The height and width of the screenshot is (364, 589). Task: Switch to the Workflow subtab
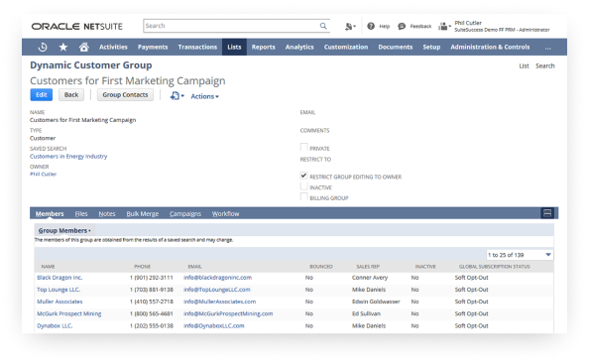tap(225, 214)
